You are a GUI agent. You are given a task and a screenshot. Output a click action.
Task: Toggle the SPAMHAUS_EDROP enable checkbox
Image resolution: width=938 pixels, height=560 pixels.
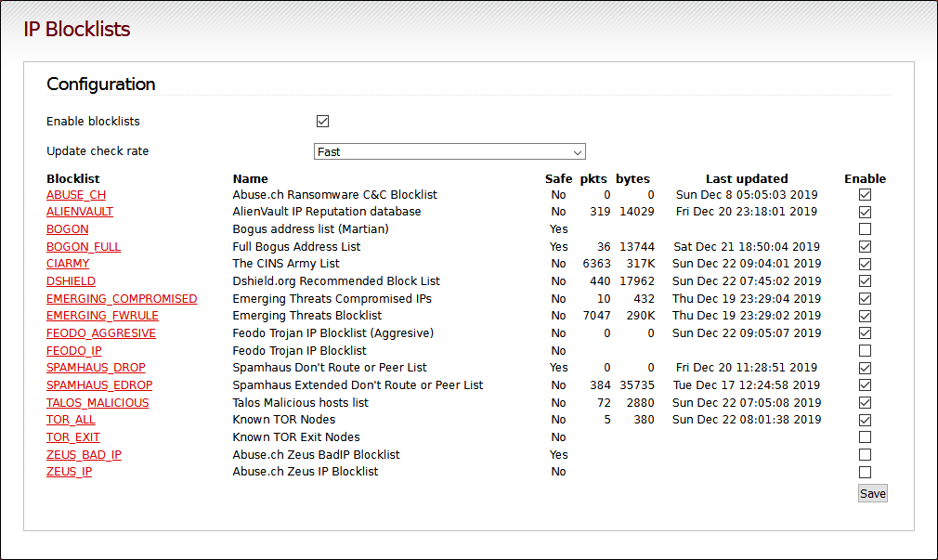click(865, 385)
